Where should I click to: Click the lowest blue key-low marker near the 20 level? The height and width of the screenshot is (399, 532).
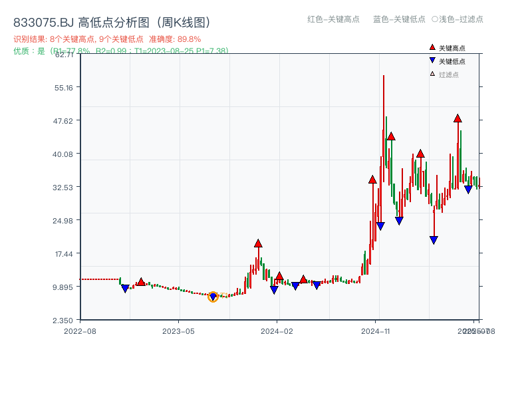click(x=433, y=239)
